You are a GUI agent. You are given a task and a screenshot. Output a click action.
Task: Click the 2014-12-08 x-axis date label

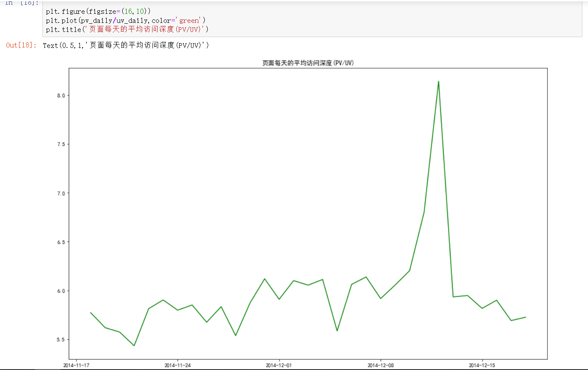[381, 365]
